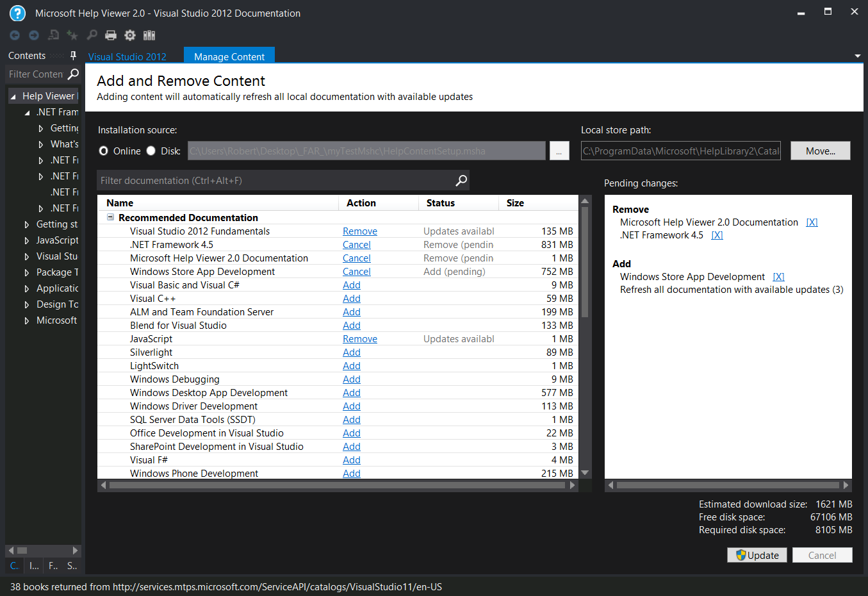Screen dimensions: 868x596
Task: Sort by the Status column header
Action: (x=459, y=203)
